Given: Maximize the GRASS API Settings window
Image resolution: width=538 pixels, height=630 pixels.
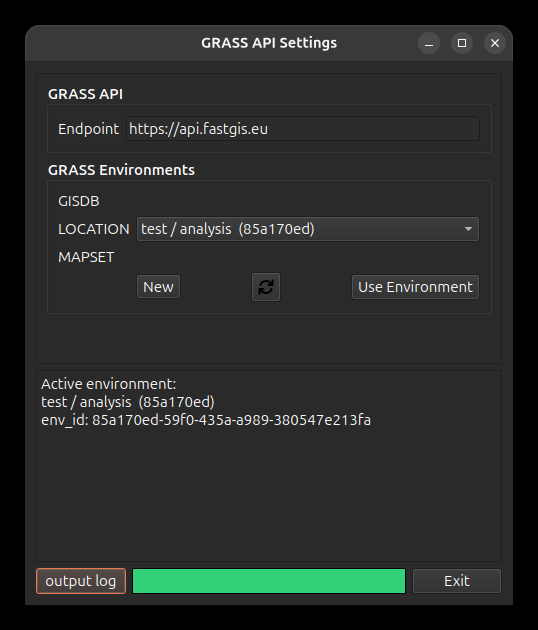Looking at the screenshot, I should (x=462, y=43).
